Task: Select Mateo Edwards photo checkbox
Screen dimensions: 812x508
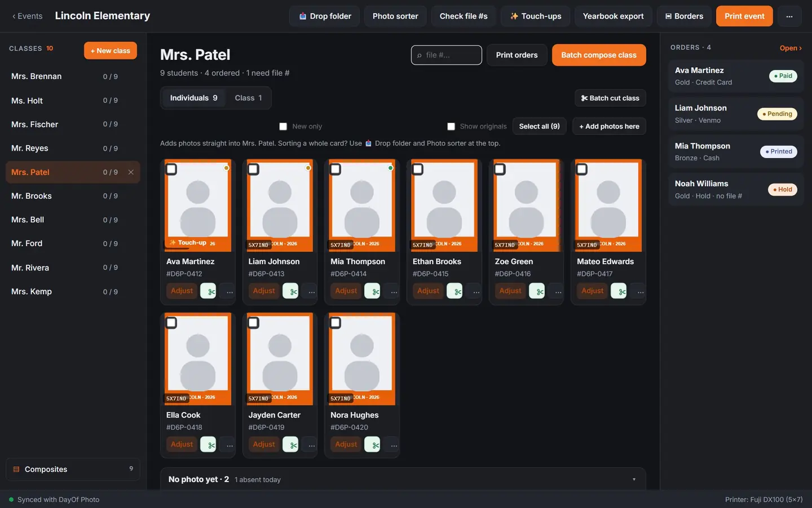Action: [x=582, y=169]
